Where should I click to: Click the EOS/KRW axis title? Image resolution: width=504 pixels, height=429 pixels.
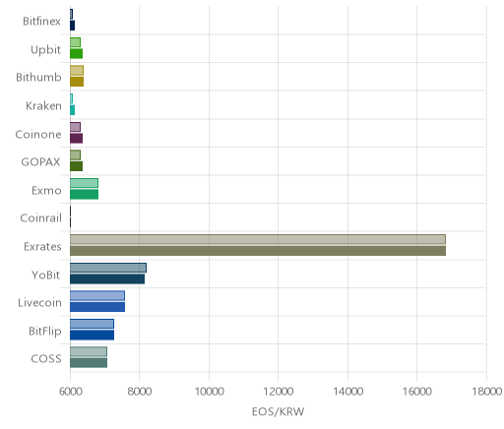(x=279, y=411)
